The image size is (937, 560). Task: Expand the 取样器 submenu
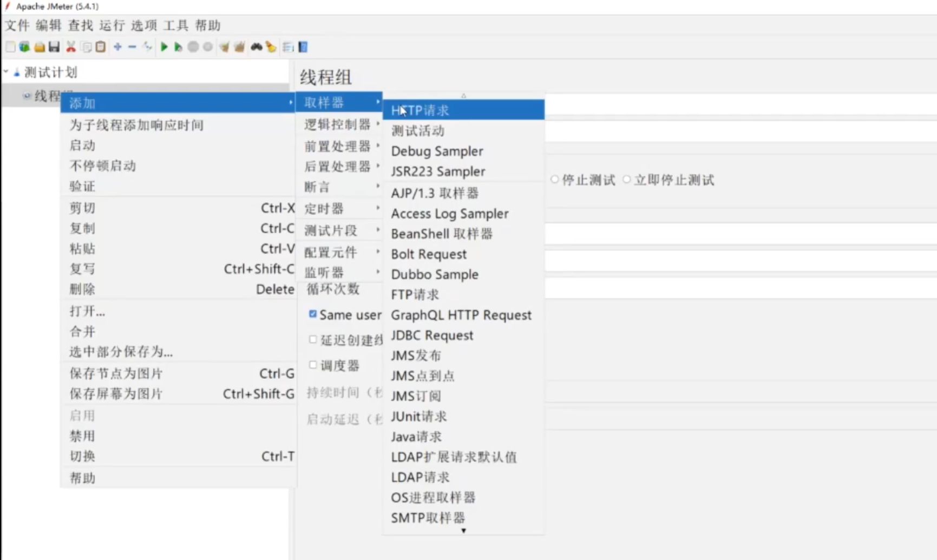(339, 102)
